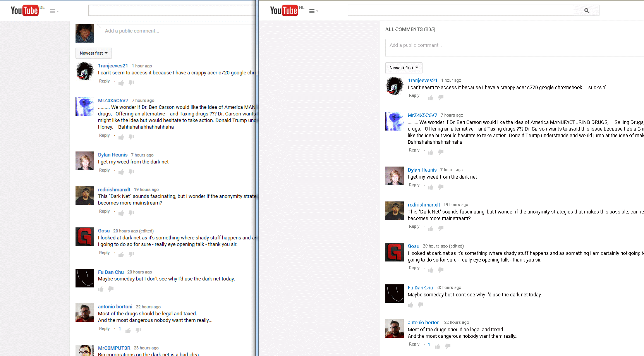
Task: Open Fu Dan Chu's channel in the right window
Action: [x=420, y=288]
